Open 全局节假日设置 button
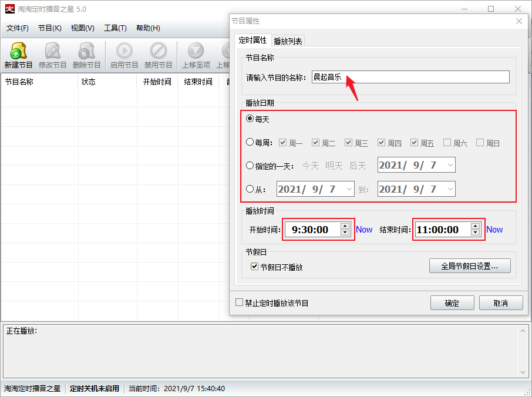The image size is (532, 397). click(469, 266)
